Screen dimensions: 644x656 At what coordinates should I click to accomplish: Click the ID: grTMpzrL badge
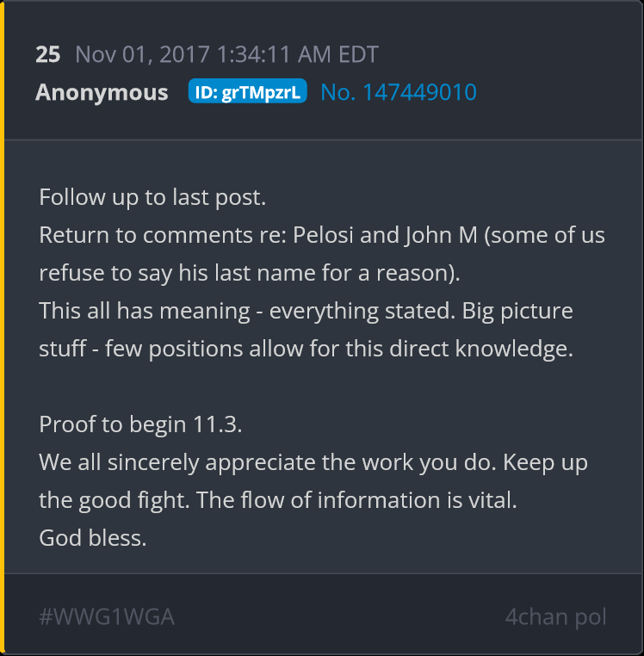[247, 92]
